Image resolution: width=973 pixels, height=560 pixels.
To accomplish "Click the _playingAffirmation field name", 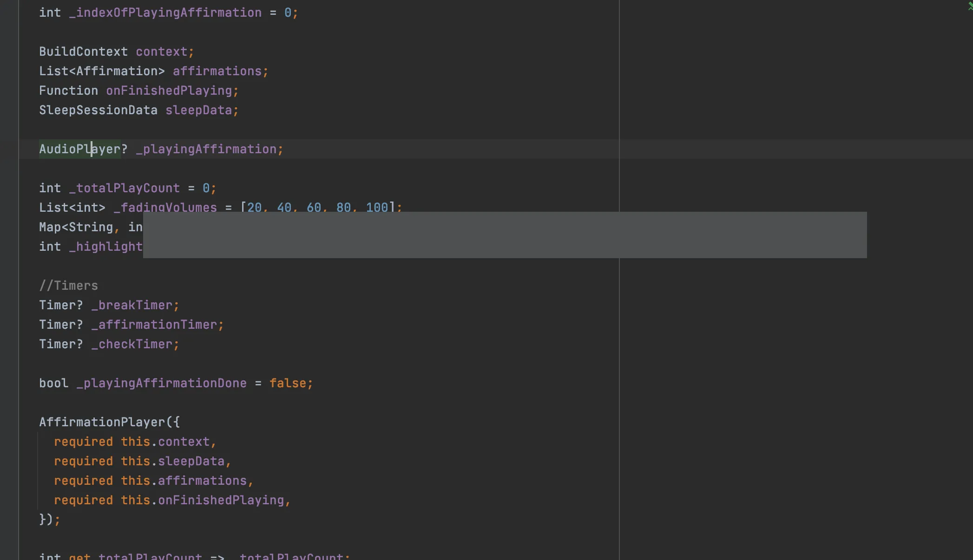I will (x=206, y=149).
